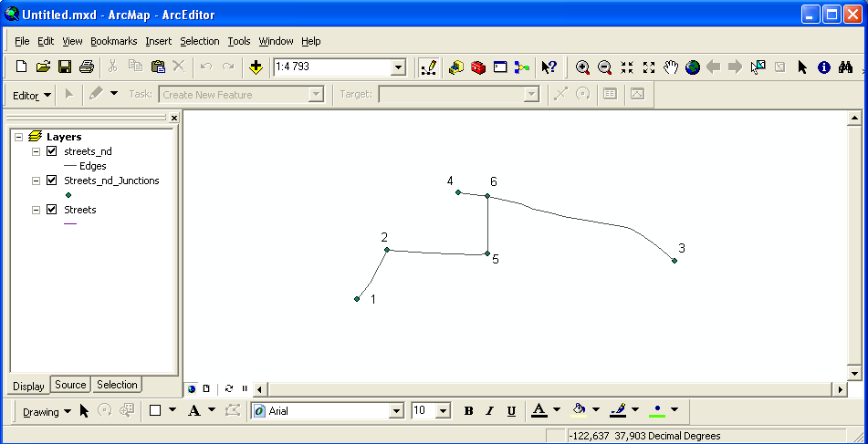Open the Find binoculars tool
The width and height of the screenshot is (868, 444).
click(x=845, y=67)
